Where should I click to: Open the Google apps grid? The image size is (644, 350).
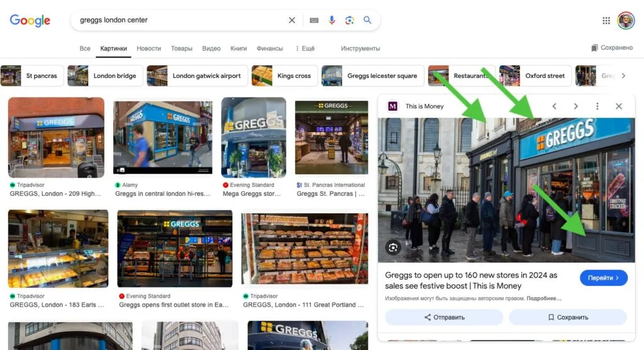coord(606,21)
